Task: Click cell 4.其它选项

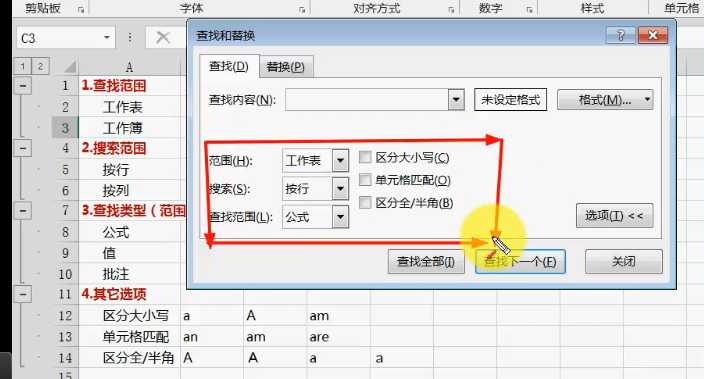Action: (129, 295)
